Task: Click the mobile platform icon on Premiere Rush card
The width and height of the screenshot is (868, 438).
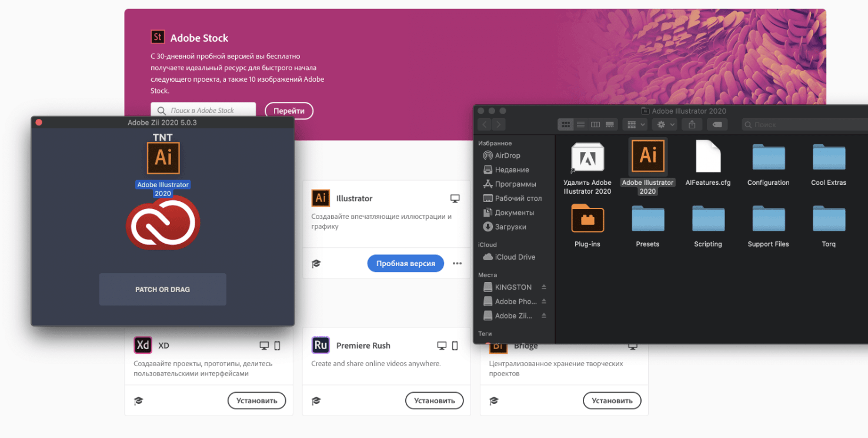Action: click(x=455, y=346)
